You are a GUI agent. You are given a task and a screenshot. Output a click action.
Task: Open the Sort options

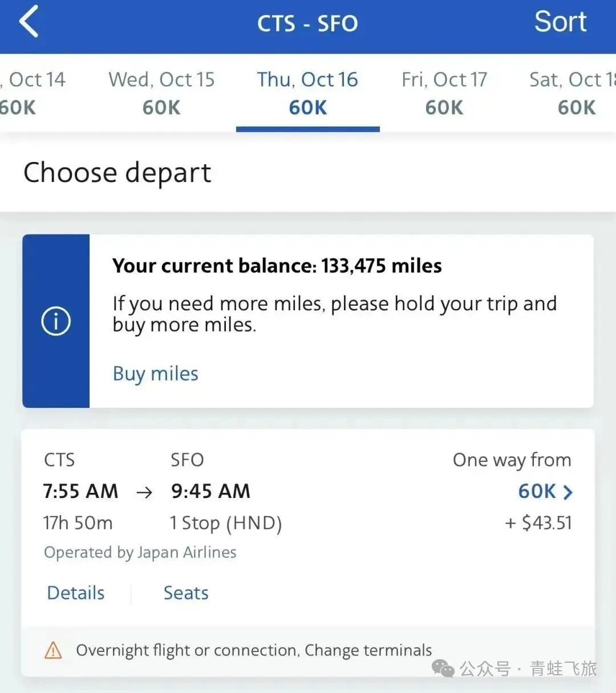coord(560,23)
